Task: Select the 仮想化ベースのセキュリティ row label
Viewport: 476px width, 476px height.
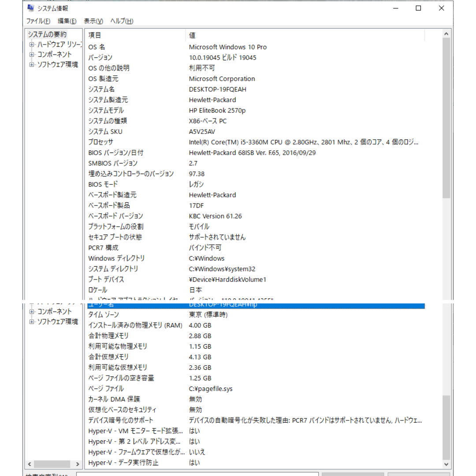Action: pyautogui.click(x=123, y=410)
